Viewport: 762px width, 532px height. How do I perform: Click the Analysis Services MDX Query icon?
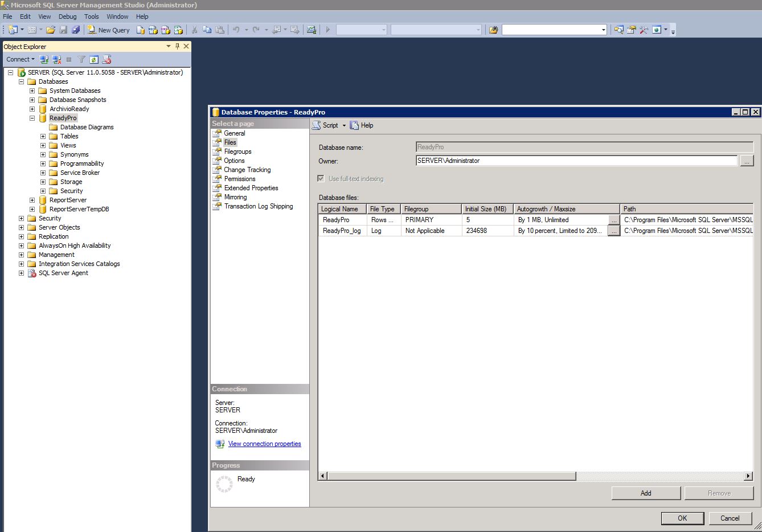coord(153,30)
